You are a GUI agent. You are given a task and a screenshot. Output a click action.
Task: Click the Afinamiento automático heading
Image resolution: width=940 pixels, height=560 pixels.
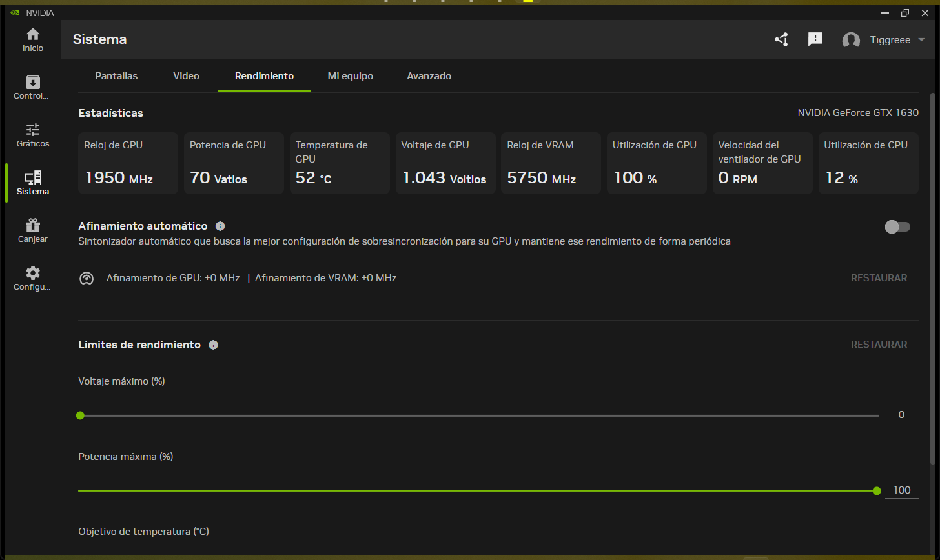coord(143,226)
